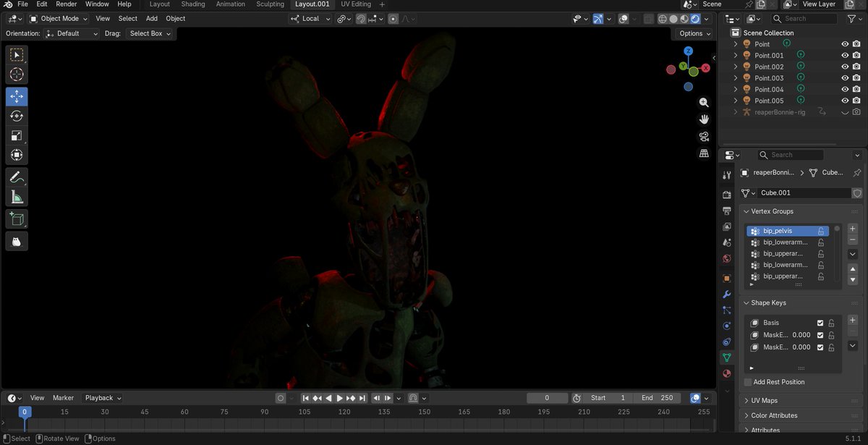This screenshot has height=445, width=868.
Task: Open the Tool properties tab
Action: 727,176
